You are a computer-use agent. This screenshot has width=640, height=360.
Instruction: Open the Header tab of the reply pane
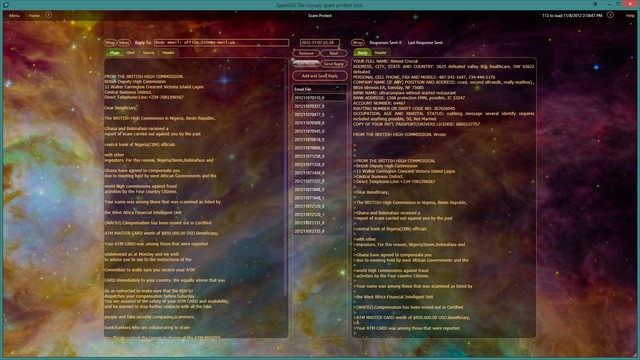tap(380, 53)
